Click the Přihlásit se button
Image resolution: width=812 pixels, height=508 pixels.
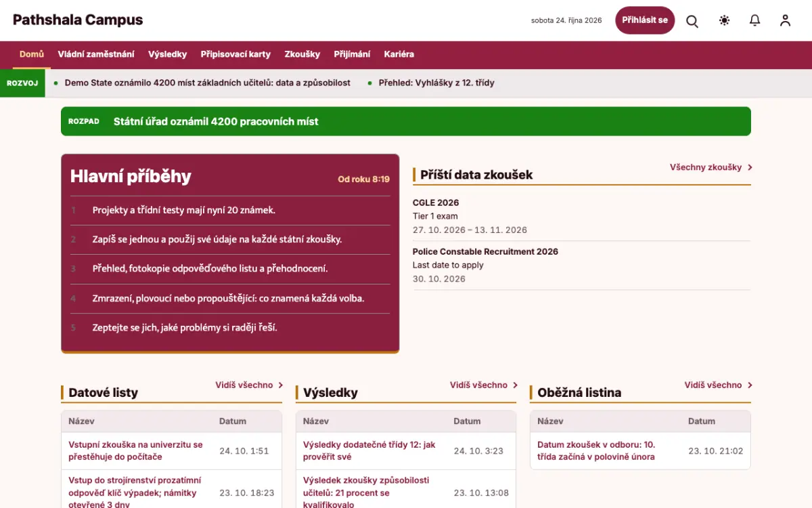[645, 20]
